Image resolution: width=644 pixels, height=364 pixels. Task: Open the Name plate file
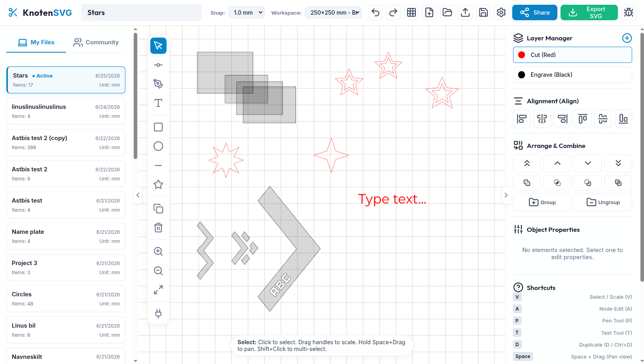[x=66, y=236]
